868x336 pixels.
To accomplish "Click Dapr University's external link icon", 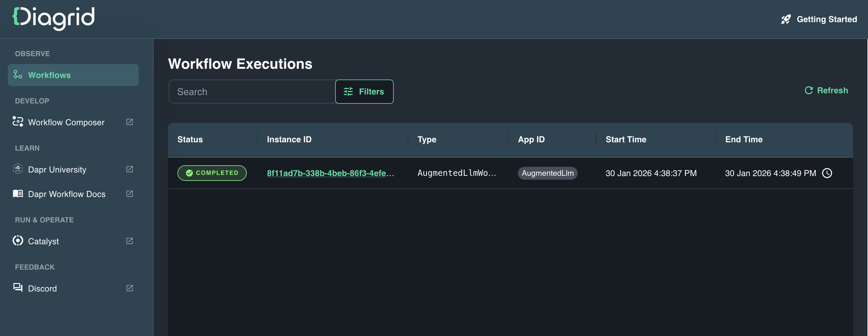I will click(x=129, y=169).
